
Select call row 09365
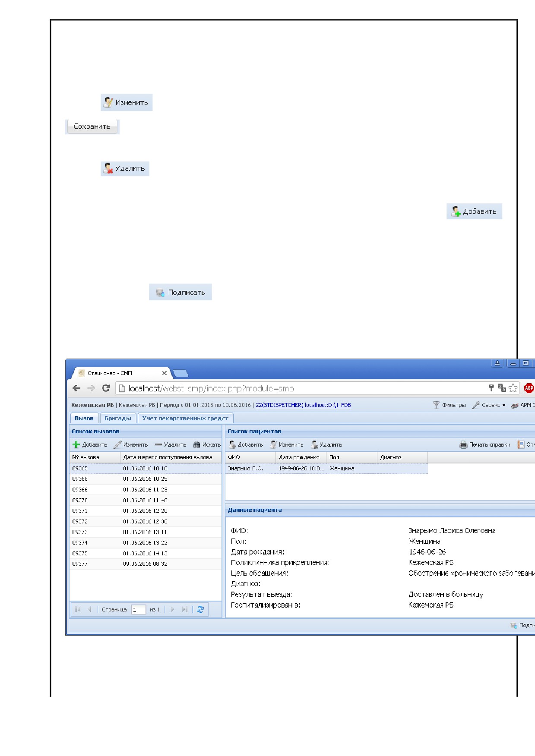click(146, 469)
